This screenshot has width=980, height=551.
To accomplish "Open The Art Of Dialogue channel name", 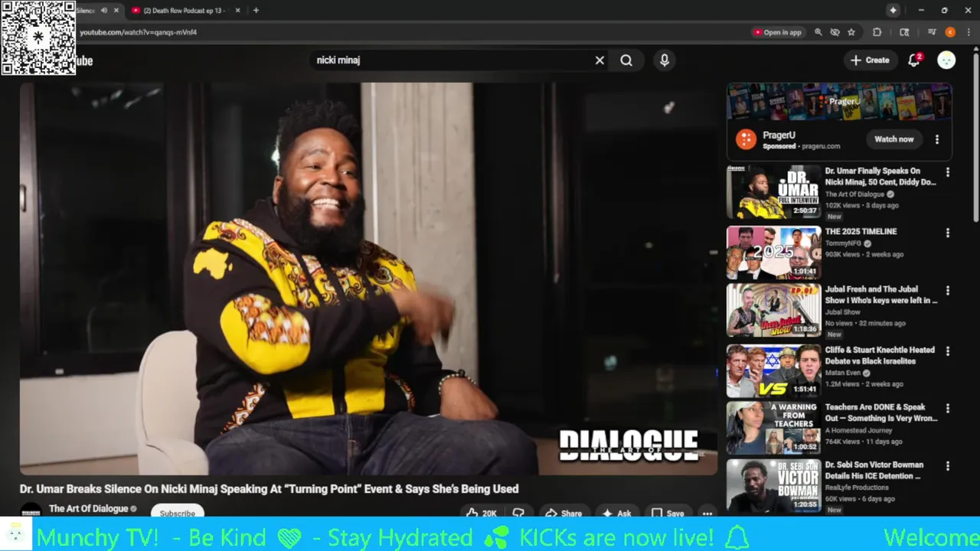I will 88,509.
